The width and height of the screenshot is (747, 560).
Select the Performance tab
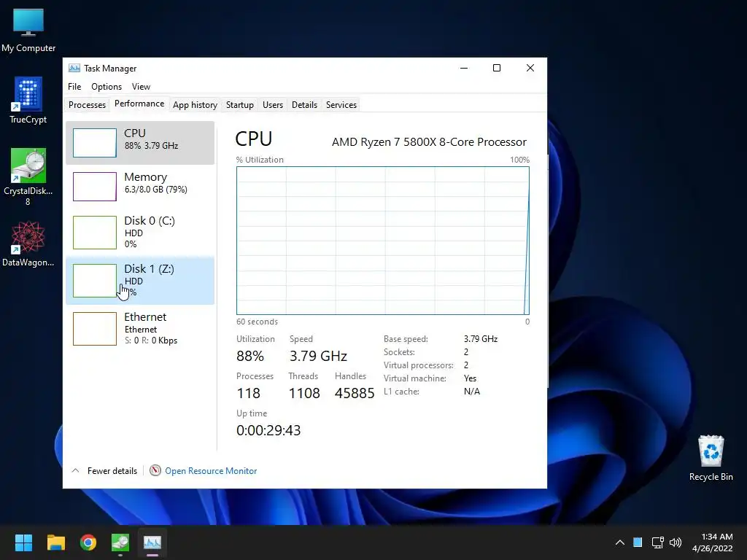click(x=139, y=104)
